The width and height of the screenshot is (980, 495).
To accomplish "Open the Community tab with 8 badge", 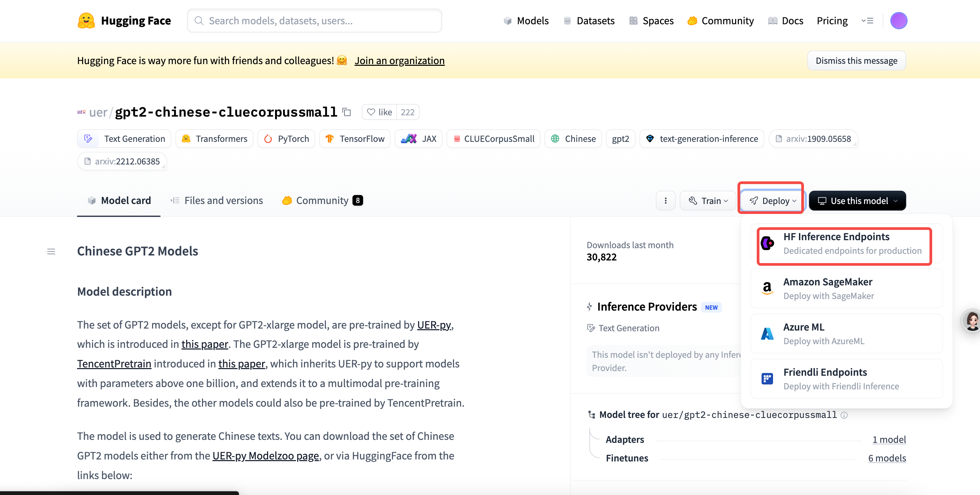I will point(322,201).
